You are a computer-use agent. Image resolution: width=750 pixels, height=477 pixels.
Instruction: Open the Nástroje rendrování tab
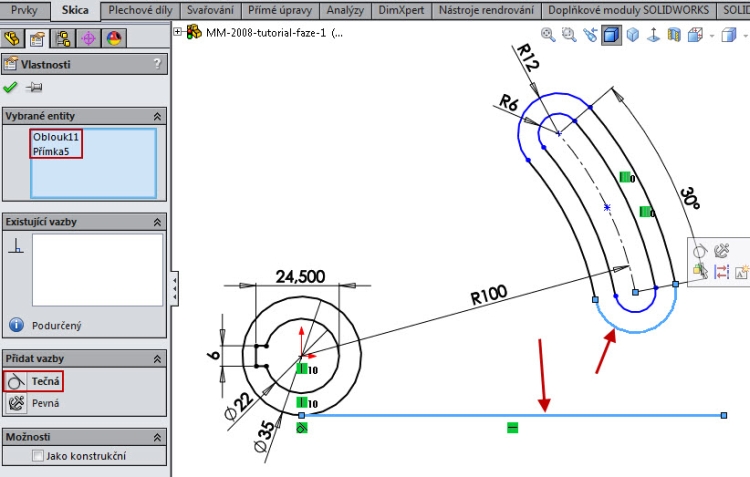(x=486, y=10)
